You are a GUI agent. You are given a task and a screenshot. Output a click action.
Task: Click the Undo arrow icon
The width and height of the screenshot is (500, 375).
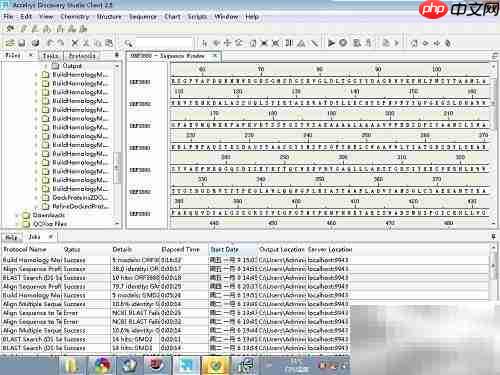coord(50,43)
